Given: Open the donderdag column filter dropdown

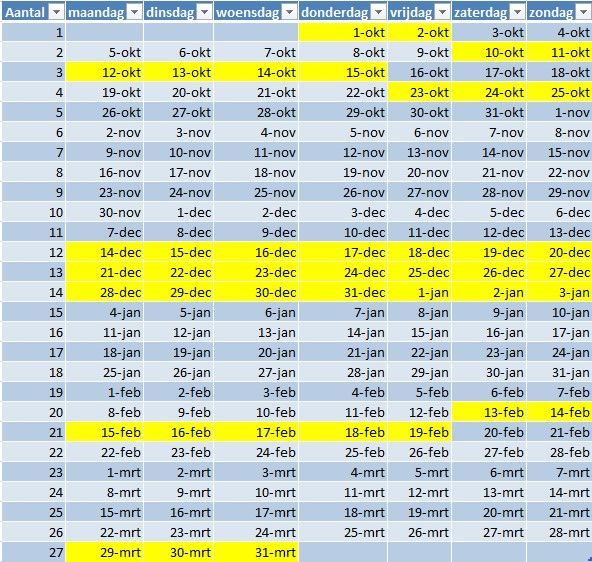Looking at the screenshot, I should [x=378, y=12].
